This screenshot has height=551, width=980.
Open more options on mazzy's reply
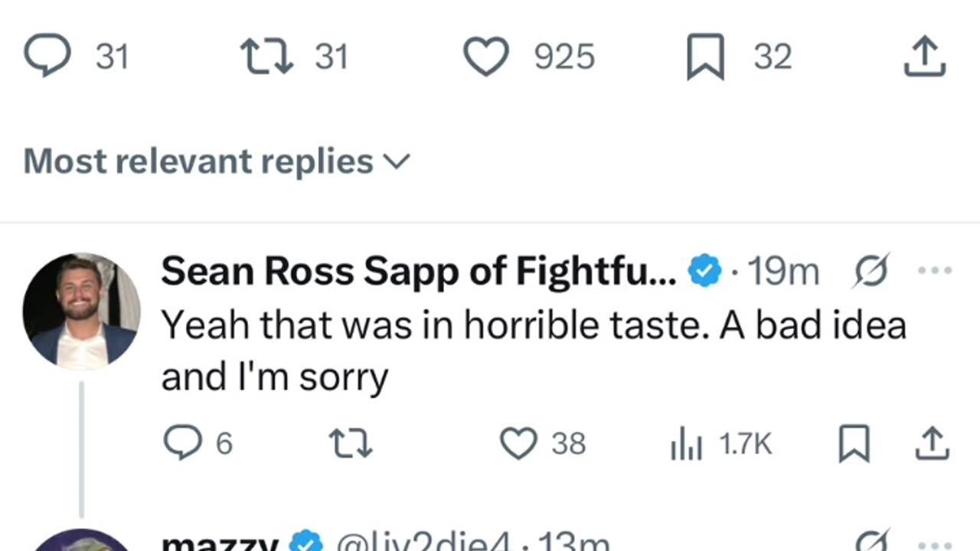935,545
